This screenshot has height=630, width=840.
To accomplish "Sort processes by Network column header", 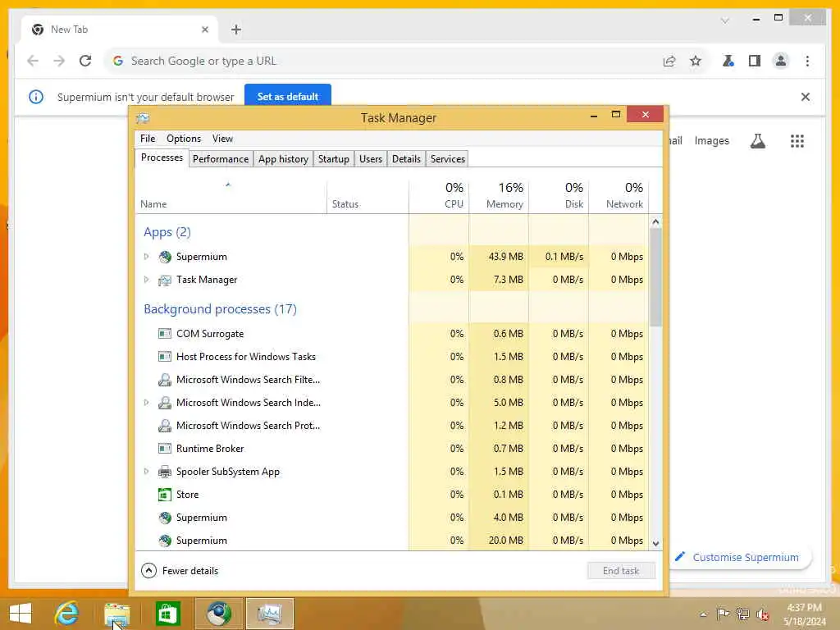I will pyautogui.click(x=619, y=195).
